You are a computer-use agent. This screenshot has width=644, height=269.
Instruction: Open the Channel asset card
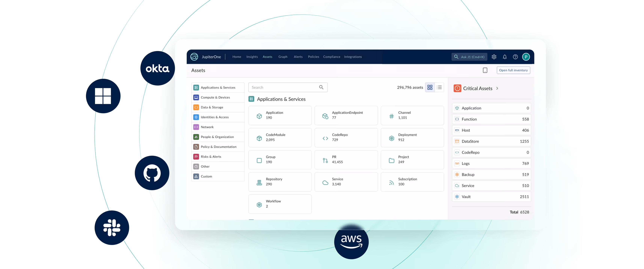click(412, 115)
